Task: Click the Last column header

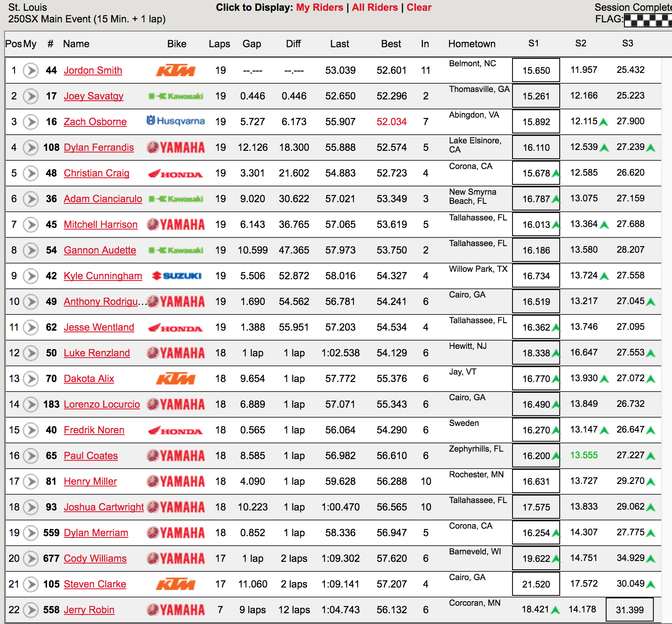Action: pyautogui.click(x=340, y=44)
